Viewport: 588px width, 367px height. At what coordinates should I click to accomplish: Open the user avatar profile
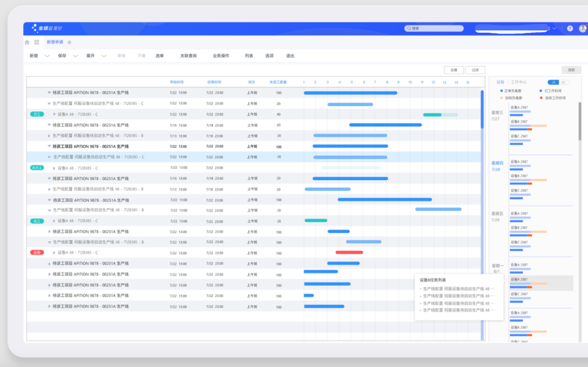pyautogui.click(x=582, y=29)
